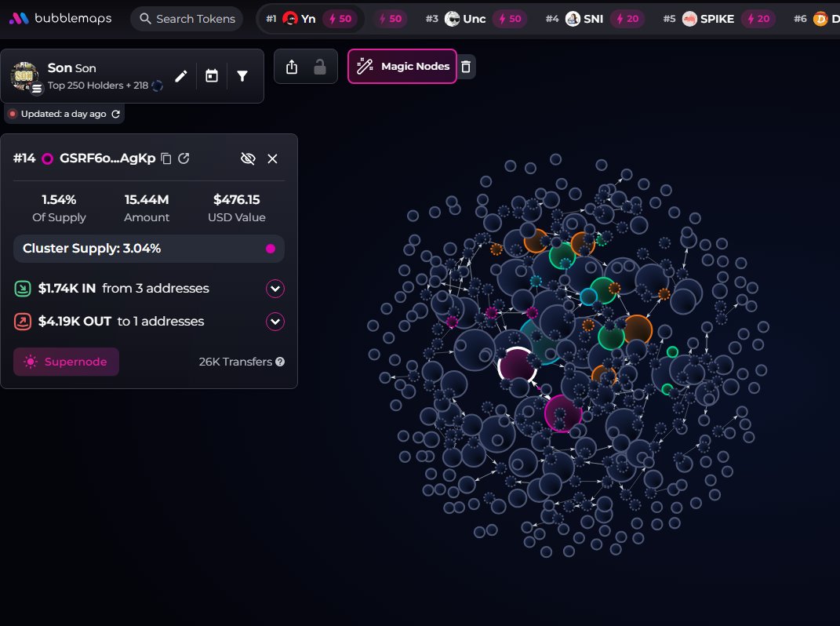The width and height of the screenshot is (840, 626).
Task: Open the holder filter funnel icon
Action: pos(242,76)
